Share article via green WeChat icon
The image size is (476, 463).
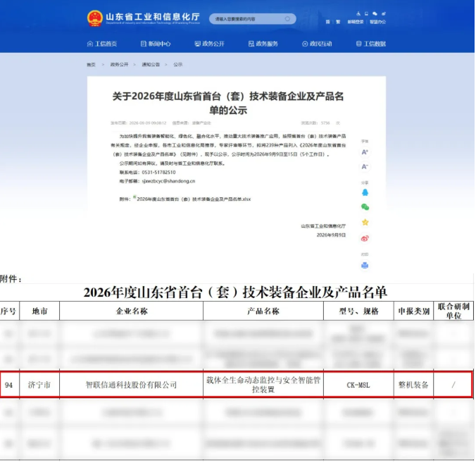pyautogui.click(x=365, y=207)
